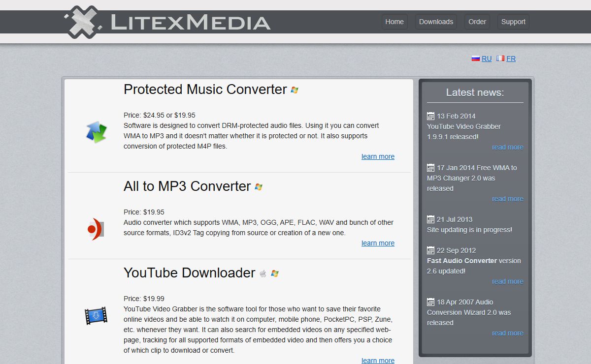591x364 pixels.
Task: Click the 21 Jul 2013 date text
Action: click(455, 219)
